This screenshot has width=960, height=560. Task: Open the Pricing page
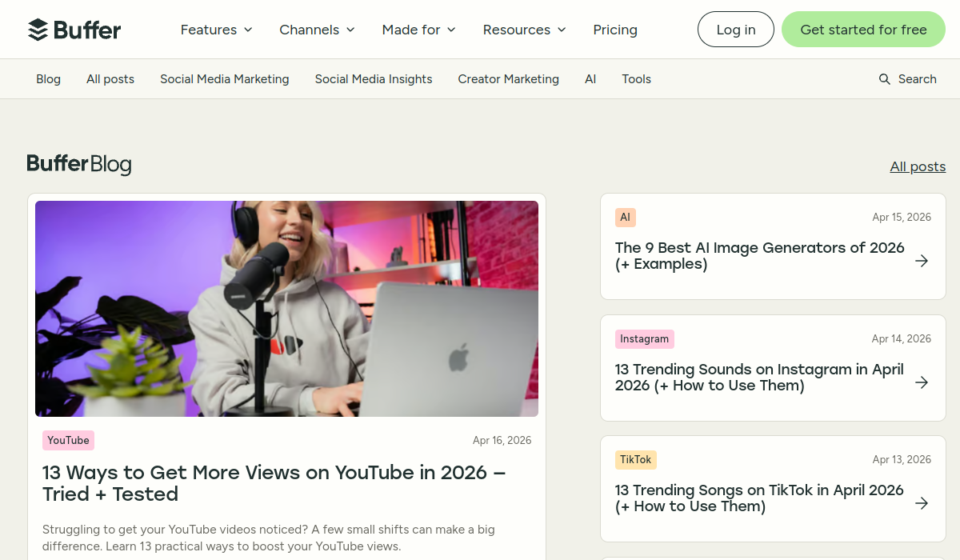tap(615, 29)
